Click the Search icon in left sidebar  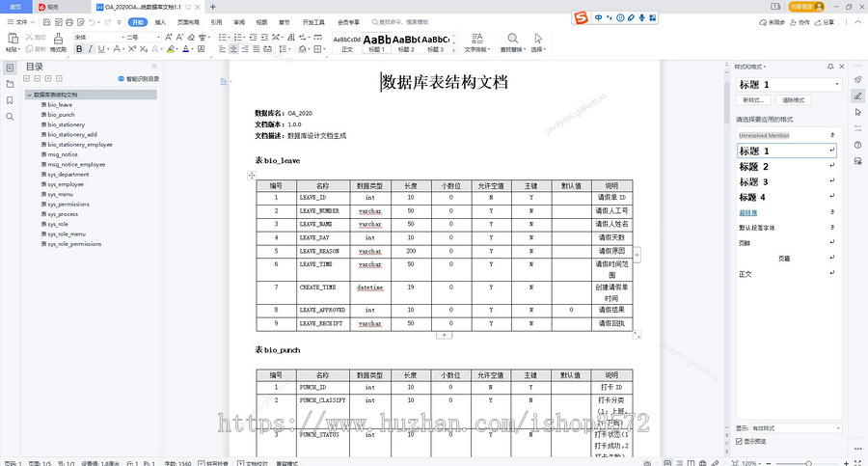[x=10, y=117]
